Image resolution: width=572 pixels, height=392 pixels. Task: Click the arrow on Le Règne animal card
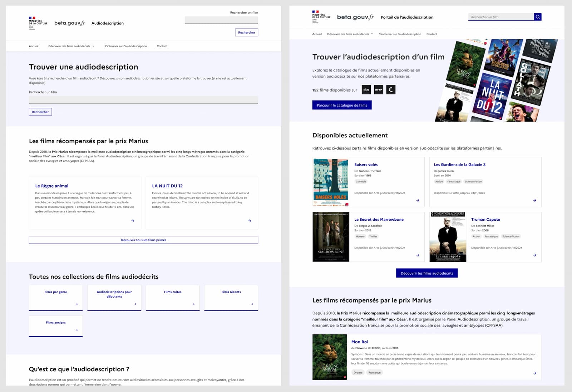[x=133, y=221]
